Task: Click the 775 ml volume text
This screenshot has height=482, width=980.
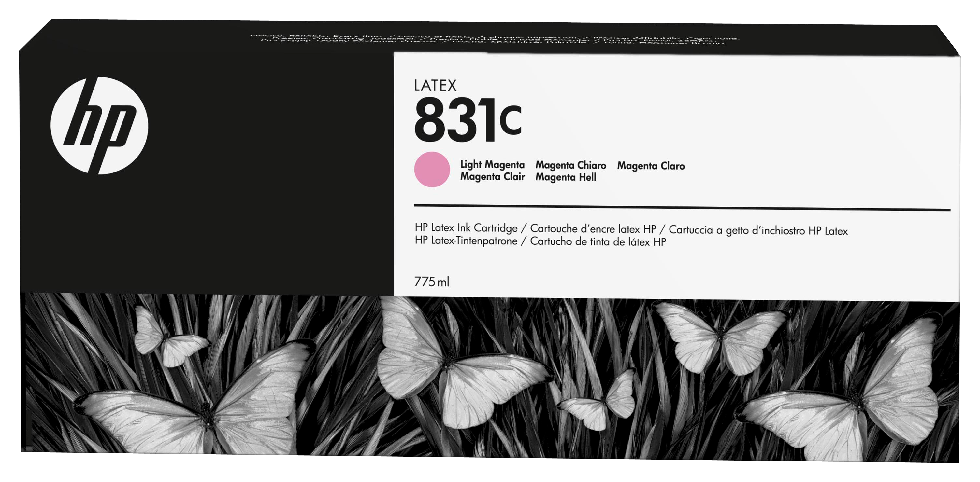Action: click(x=431, y=282)
